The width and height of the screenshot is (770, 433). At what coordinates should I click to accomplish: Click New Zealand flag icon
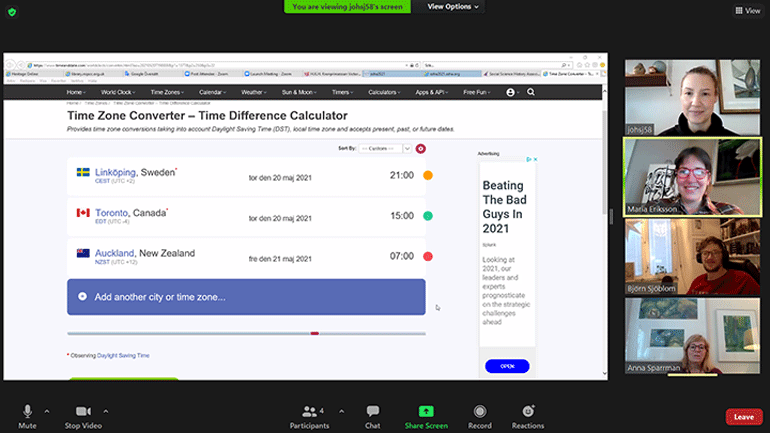[83, 253]
